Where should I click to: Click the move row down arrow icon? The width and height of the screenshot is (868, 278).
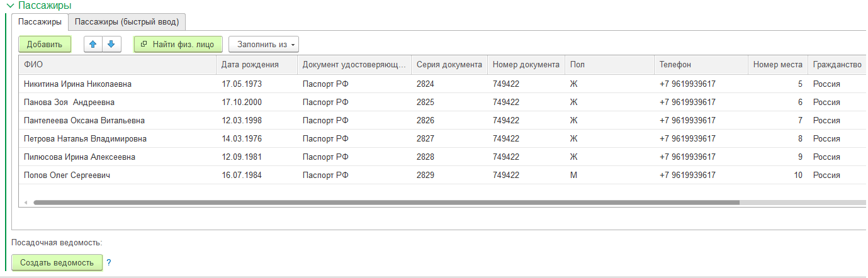pyautogui.click(x=111, y=44)
